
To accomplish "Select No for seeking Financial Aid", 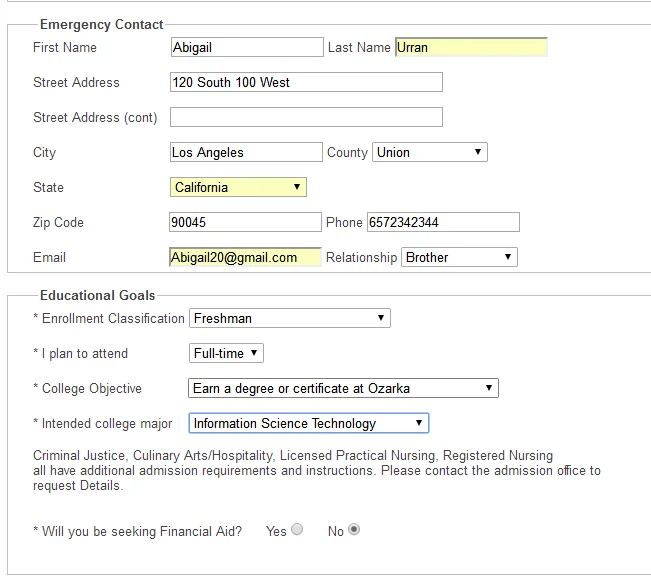I will click(x=354, y=530).
